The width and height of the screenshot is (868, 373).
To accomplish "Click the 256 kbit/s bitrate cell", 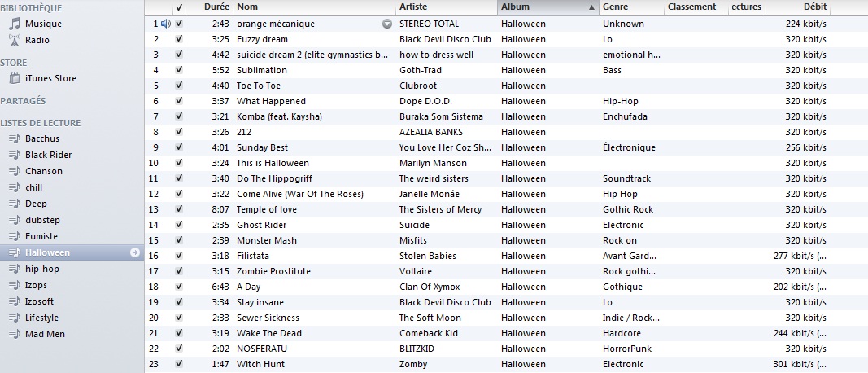I will pos(805,147).
